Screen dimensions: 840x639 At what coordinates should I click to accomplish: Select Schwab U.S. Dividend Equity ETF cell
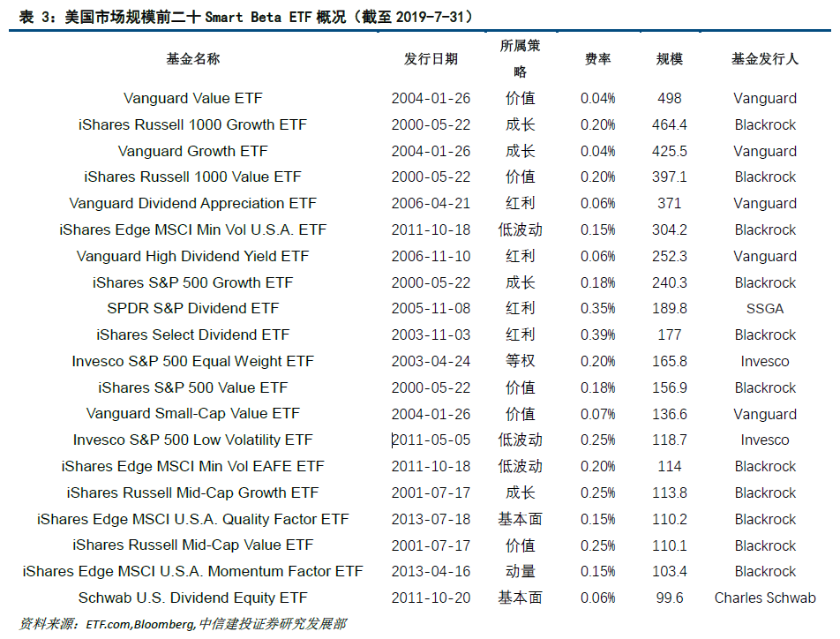[193, 598]
